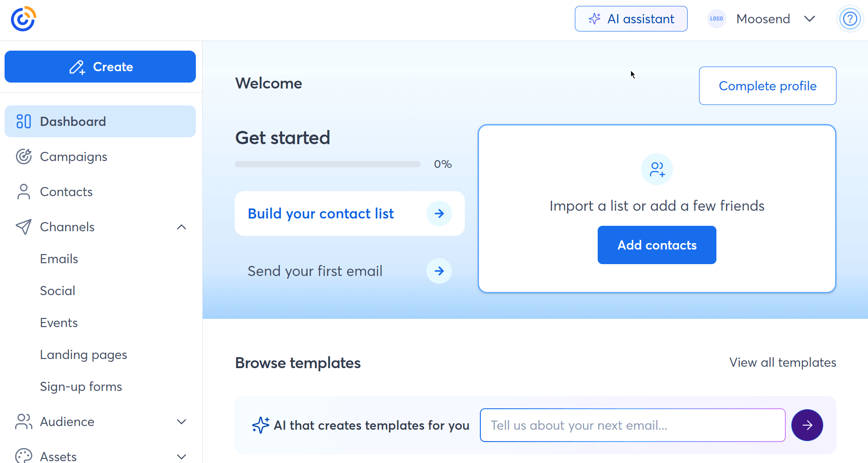The image size is (868, 463).
Task: Select the Contacts person icon
Action: [23, 192]
